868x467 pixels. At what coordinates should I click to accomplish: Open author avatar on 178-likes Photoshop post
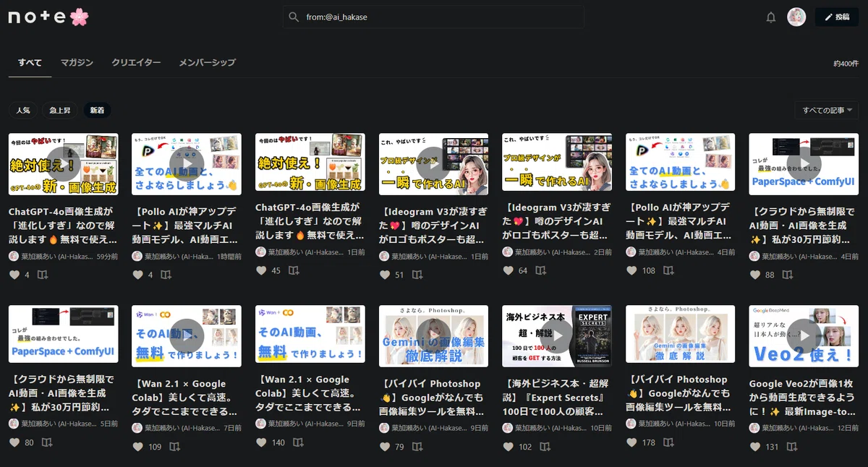point(631,424)
